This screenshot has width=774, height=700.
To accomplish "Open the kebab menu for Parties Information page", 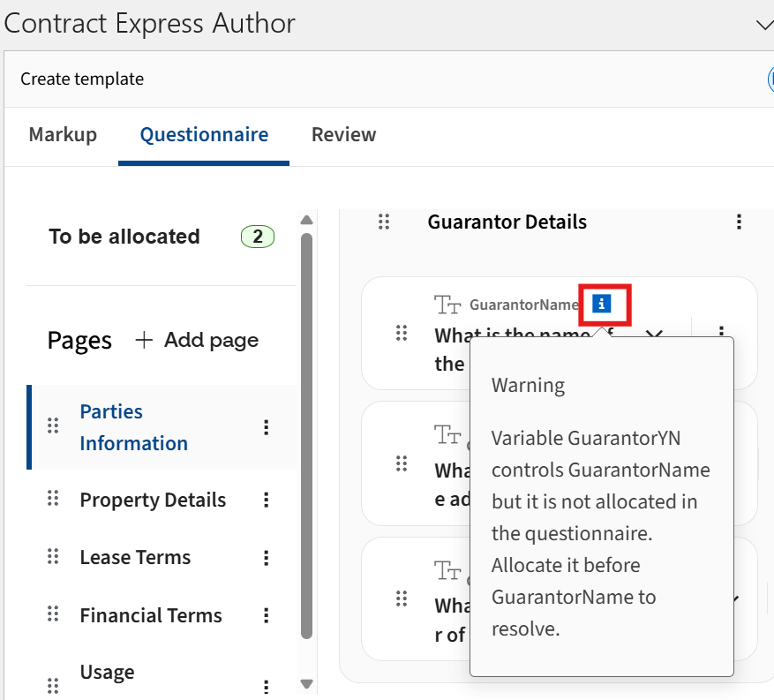I will coord(267,427).
